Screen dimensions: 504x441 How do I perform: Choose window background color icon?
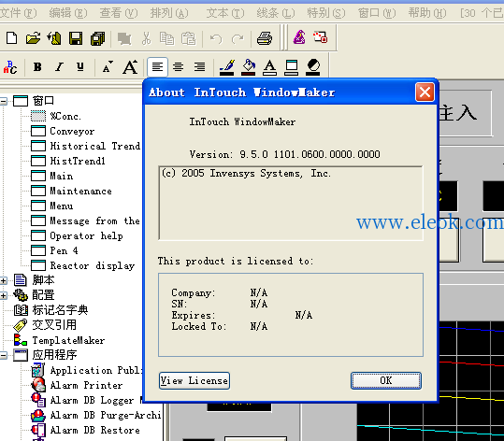[x=292, y=67]
